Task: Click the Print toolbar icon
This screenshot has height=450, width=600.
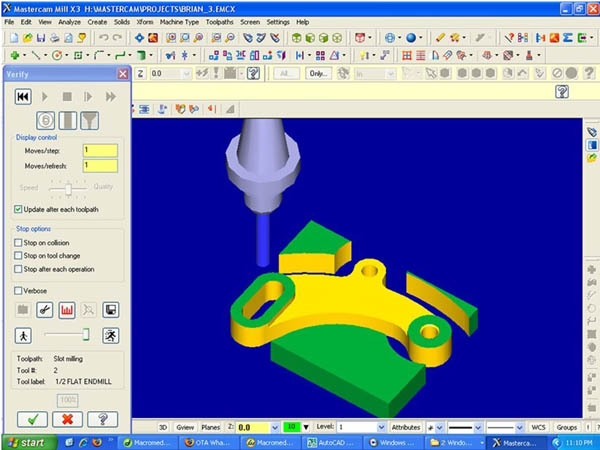Action: (54, 38)
